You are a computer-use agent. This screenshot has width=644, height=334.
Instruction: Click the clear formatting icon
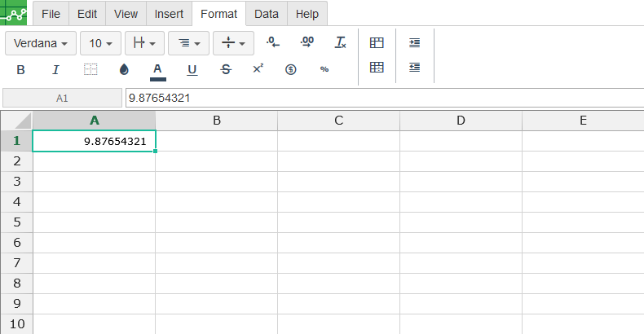coord(341,42)
